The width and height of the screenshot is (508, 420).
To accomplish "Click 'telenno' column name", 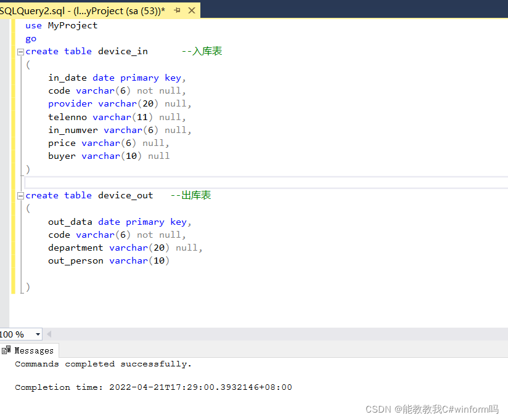I will (67, 117).
